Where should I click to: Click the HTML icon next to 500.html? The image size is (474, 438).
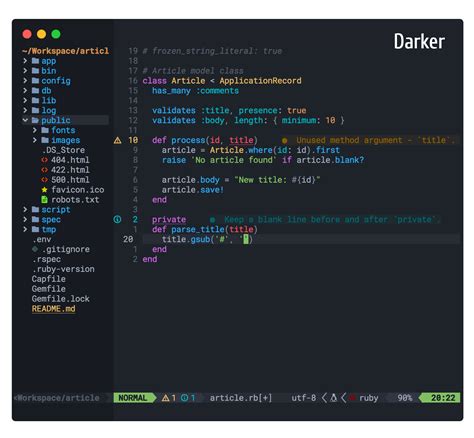pyautogui.click(x=44, y=180)
